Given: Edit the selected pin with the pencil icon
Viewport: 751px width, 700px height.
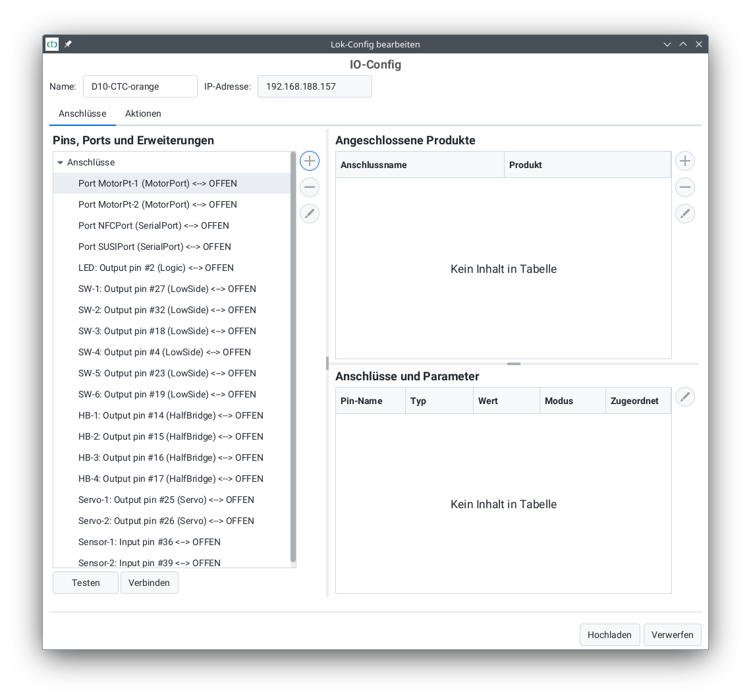Looking at the screenshot, I should pos(309,213).
